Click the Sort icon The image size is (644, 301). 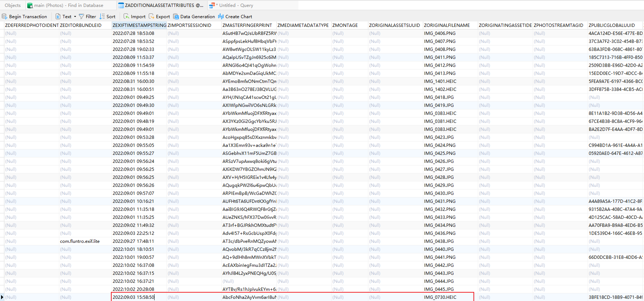[103, 16]
